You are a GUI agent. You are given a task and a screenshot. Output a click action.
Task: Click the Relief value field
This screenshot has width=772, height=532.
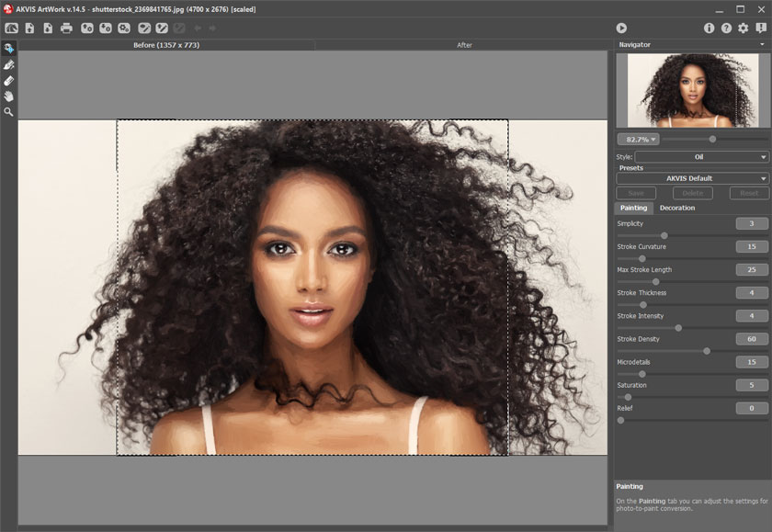click(752, 408)
